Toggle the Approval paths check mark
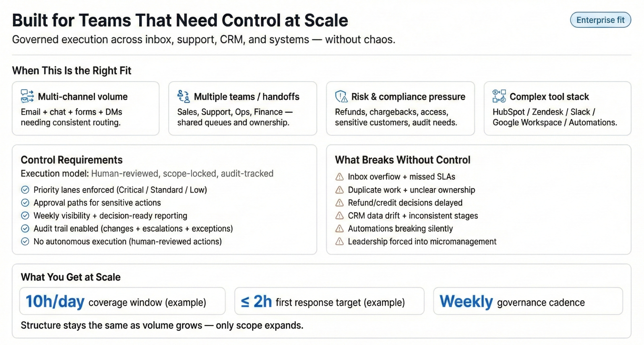644x345 pixels. tap(25, 203)
